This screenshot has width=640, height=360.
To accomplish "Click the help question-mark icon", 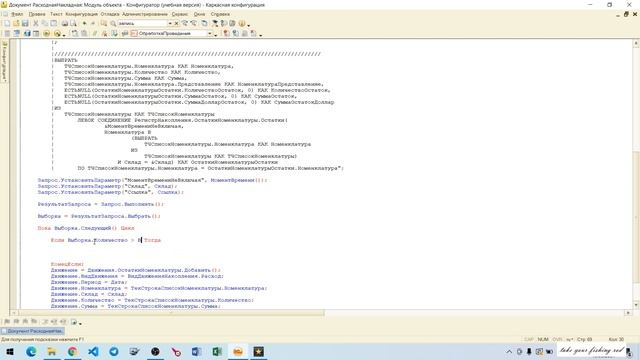I will coord(242,24).
